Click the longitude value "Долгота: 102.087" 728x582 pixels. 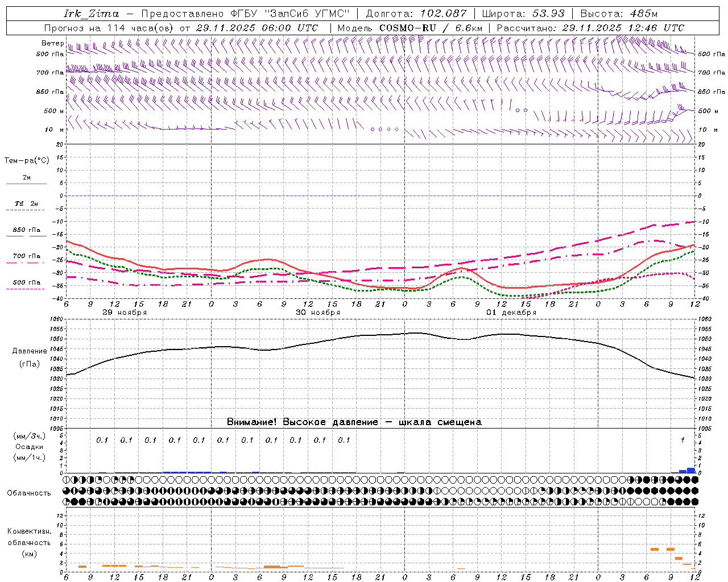tap(416, 14)
